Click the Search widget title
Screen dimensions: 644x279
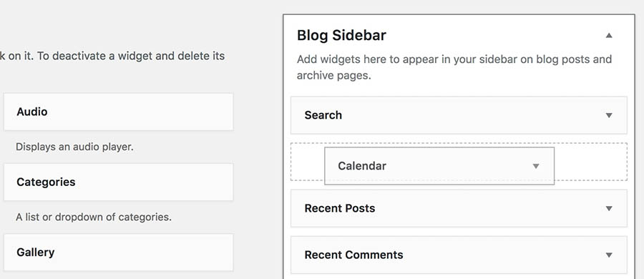323,115
